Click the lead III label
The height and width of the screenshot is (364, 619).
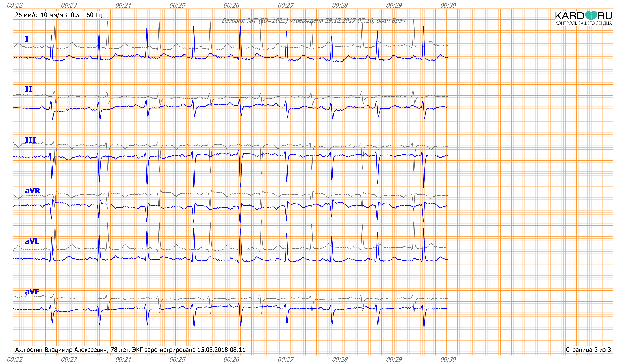[30, 140]
